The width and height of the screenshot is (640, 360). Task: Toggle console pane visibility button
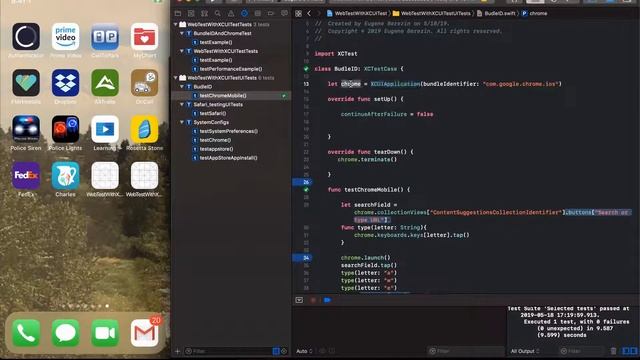pos(633,351)
